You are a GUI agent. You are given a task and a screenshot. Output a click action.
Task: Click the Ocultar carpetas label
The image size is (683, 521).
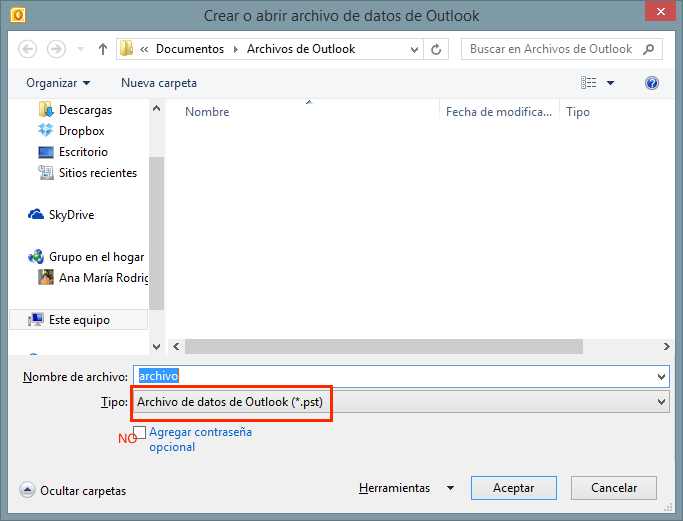click(83, 491)
